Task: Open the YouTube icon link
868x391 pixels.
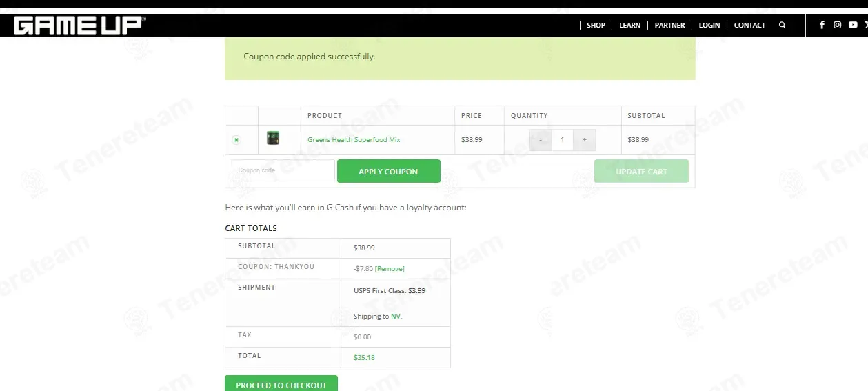Action: coord(853,25)
